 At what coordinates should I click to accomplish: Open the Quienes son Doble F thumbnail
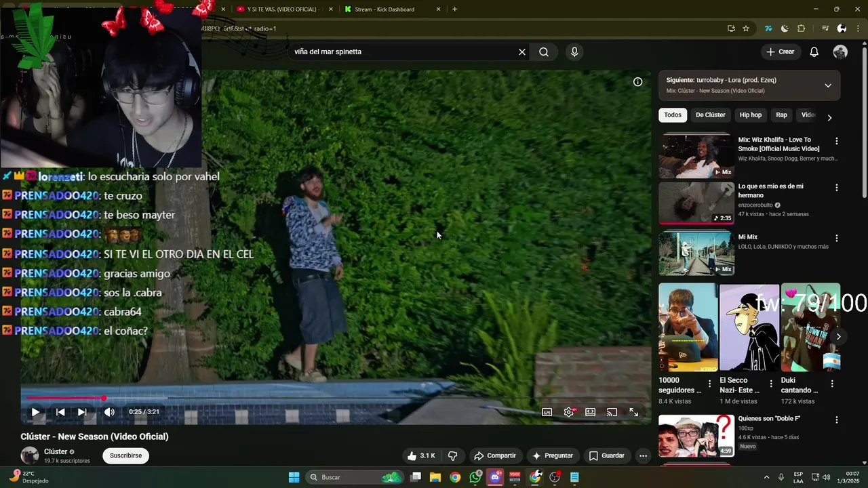click(x=696, y=436)
